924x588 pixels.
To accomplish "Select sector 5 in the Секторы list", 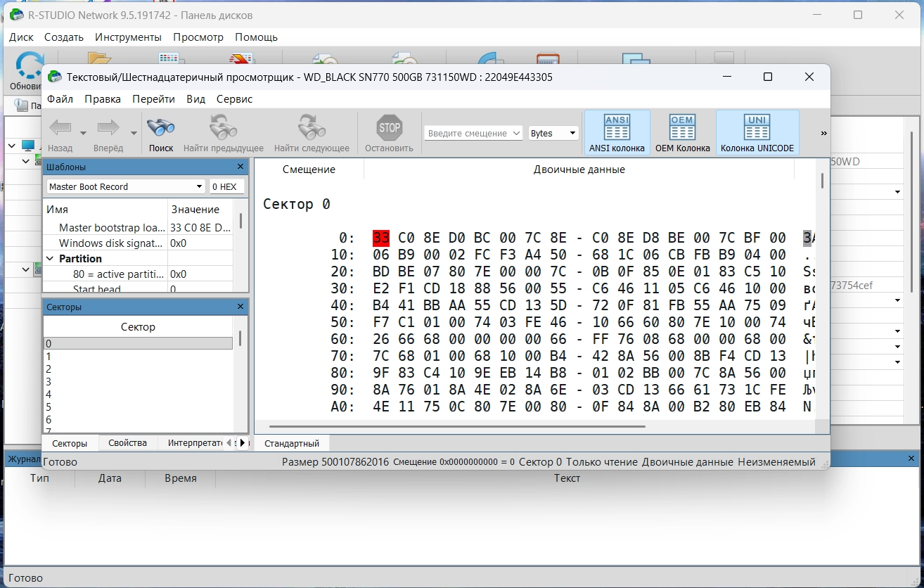I will (x=138, y=407).
